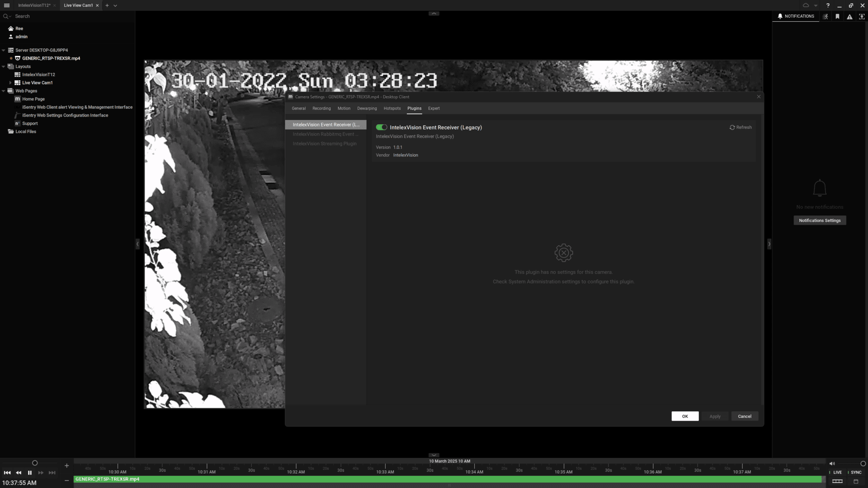Adjust the volume slider handle
This screenshot has height=488, width=868.
863,464
